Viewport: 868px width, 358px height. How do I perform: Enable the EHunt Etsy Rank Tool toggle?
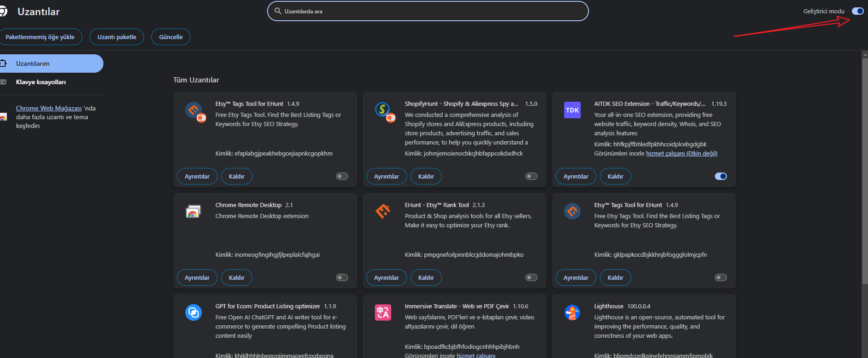[531, 277]
